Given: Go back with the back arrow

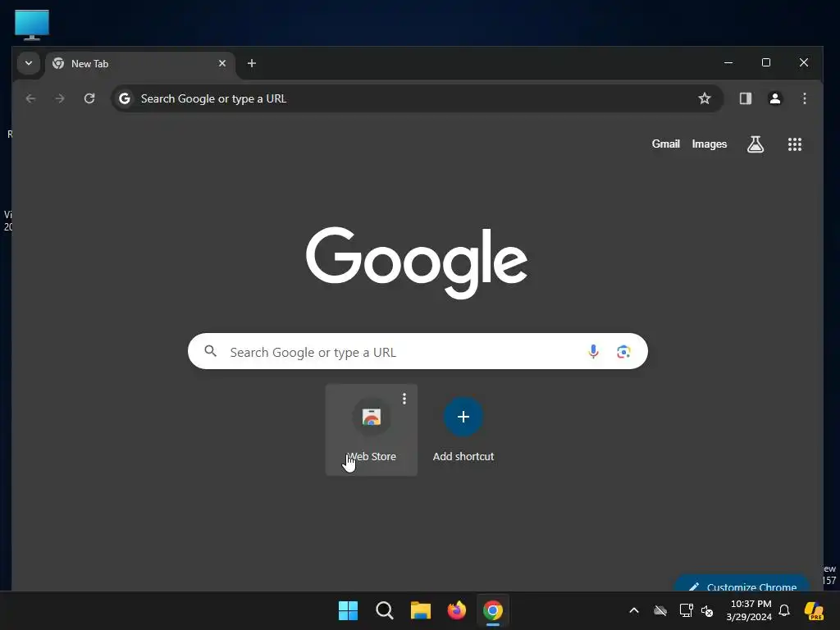Looking at the screenshot, I should pyautogui.click(x=30, y=98).
